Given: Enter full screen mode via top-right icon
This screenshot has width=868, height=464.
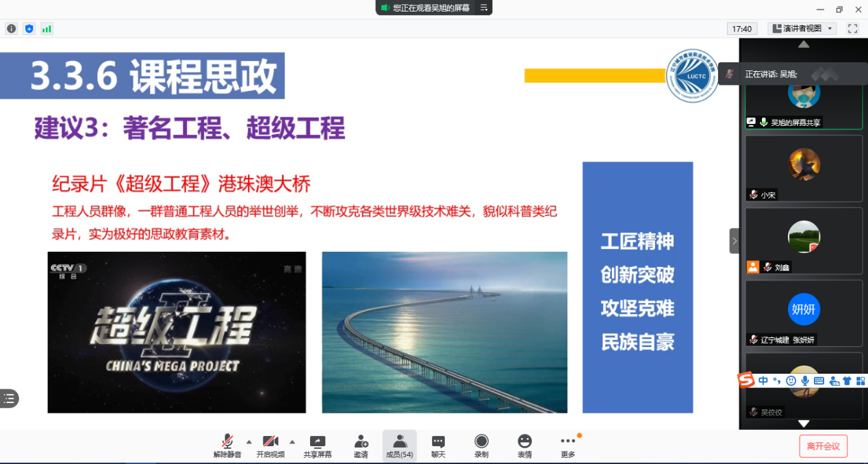Looking at the screenshot, I should (852, 29).
